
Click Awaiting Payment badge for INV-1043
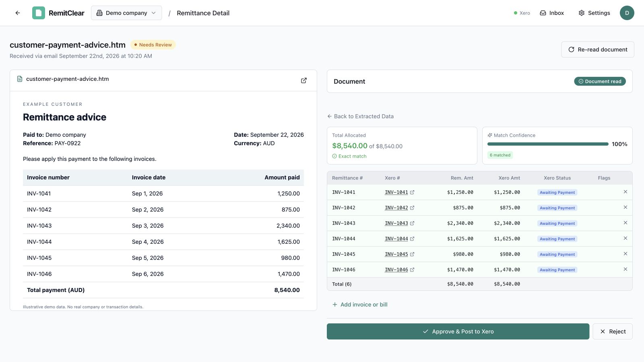[557, 223]
